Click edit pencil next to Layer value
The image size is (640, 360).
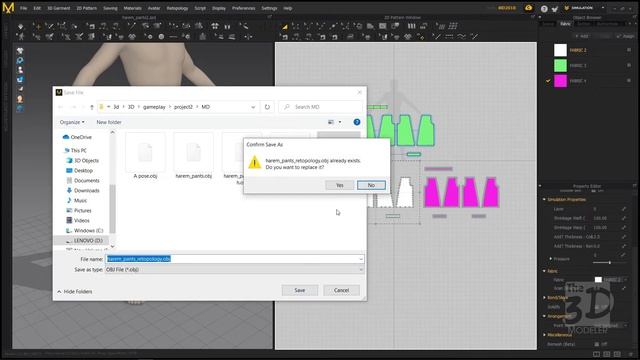pos(624,209)
